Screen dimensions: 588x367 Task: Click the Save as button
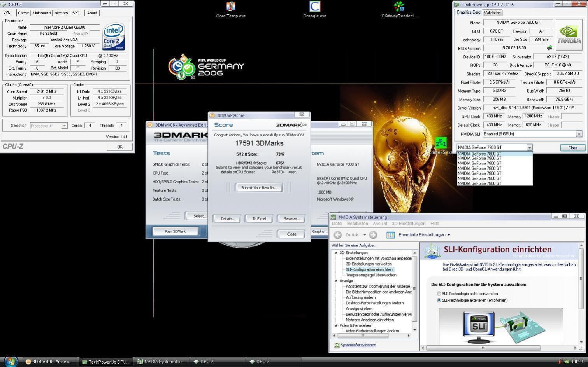[292, 219]
